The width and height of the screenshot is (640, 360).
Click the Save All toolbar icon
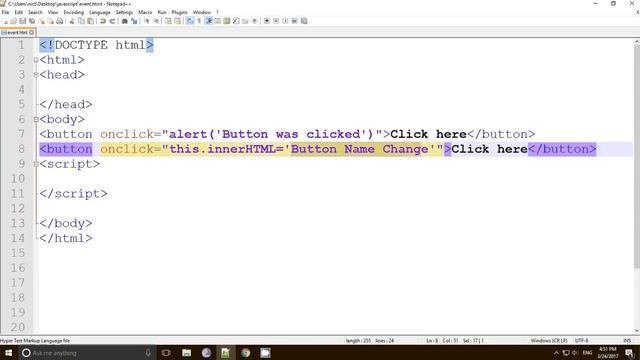32,21
